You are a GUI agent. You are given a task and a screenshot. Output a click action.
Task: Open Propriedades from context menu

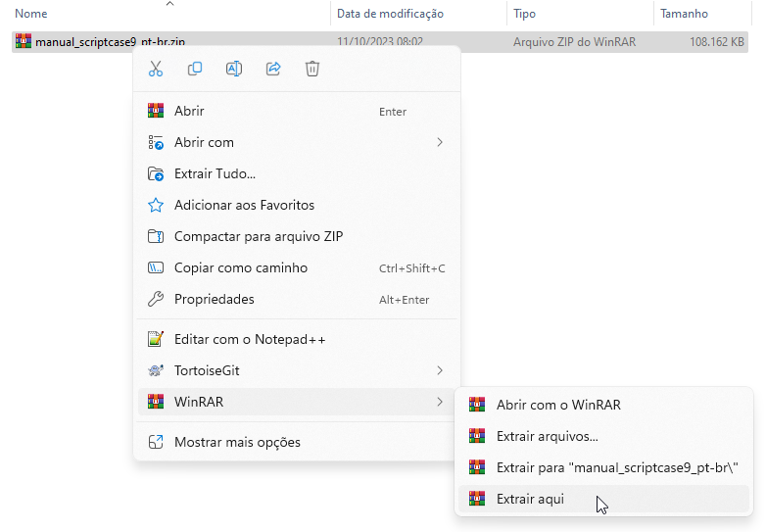point(297,299)
